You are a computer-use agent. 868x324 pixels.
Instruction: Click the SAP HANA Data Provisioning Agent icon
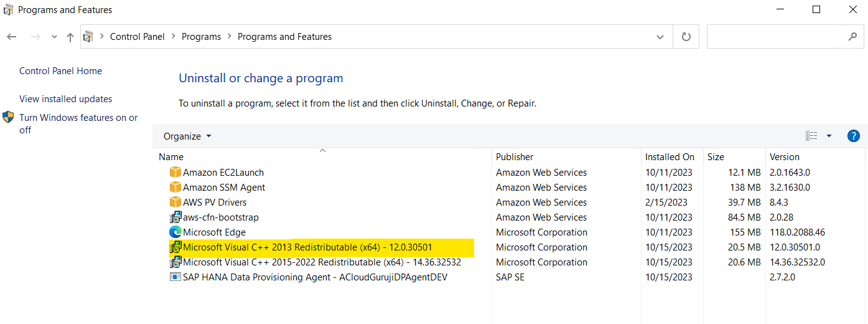tap(175, 277)
